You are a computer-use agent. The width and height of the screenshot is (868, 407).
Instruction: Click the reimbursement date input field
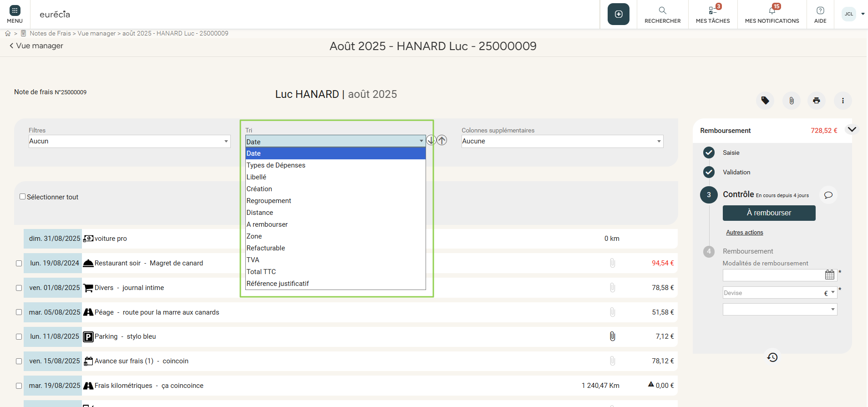tap(773, 275)
